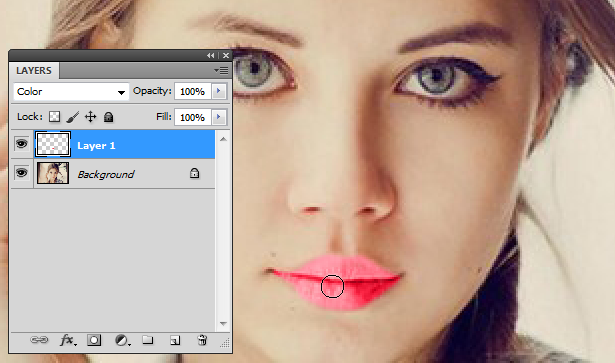Click layers list scroll up arrow
Viewport: 615px width, 363px height.
(x=223, y=139)
